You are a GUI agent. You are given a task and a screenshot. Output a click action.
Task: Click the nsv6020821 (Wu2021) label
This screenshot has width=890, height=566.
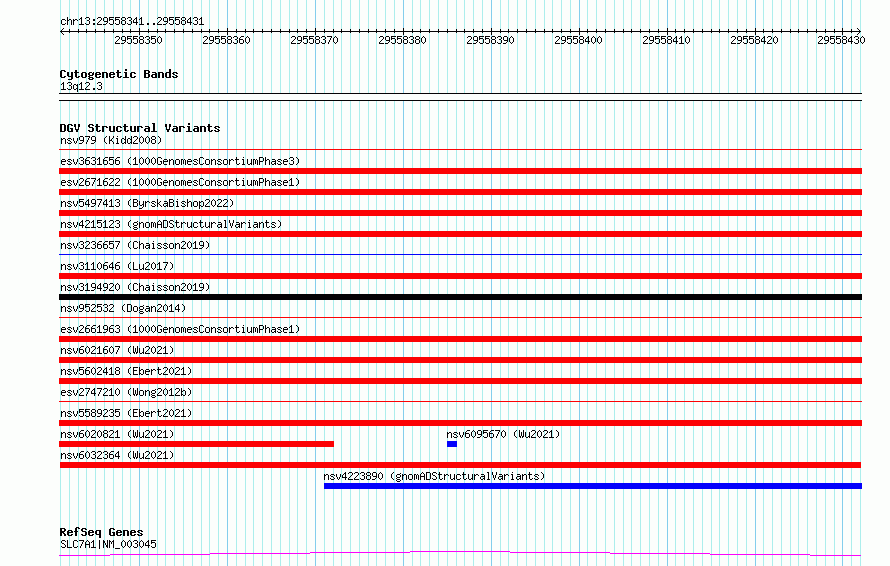point(117,434)
